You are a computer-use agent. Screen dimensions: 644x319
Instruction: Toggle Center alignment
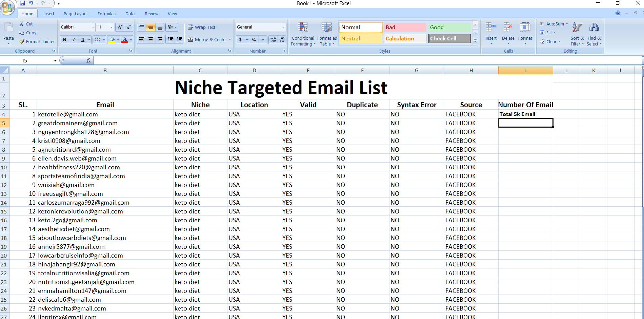tap(150, 39)
